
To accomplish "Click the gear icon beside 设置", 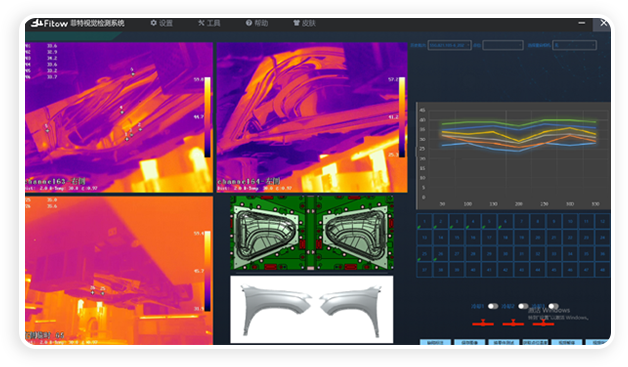I will (153, 23).
